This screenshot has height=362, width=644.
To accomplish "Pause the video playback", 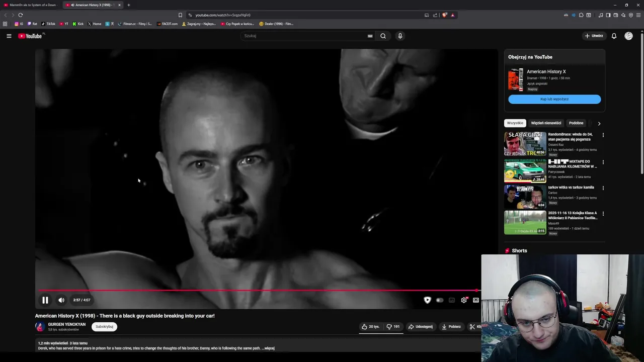I will 45,300.
